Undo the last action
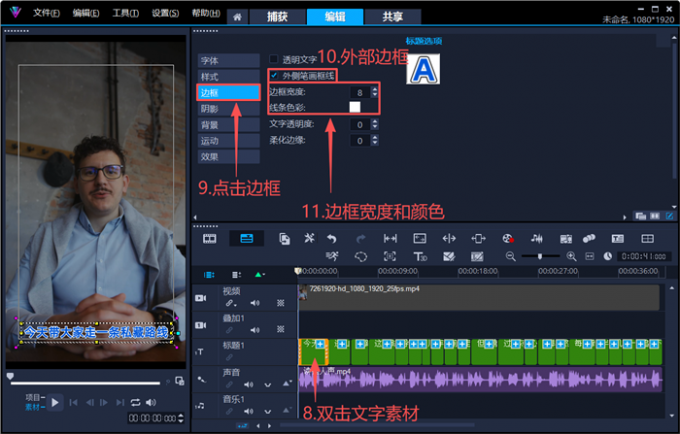Image resolution: width=680 pixels, height=434 pixels. [x=332, y=238]
